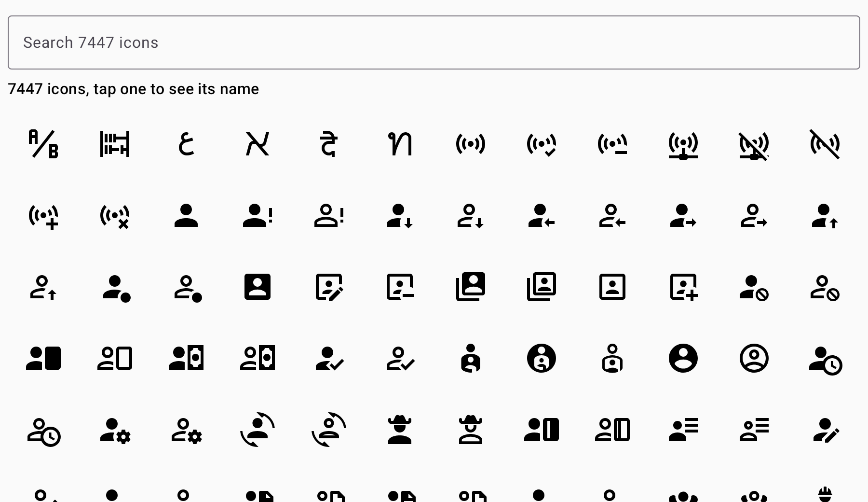Choose the outlined account arrow-left icon
This screenshot has height=502, width=868.
pyautogui.click(x=612, y=215)
